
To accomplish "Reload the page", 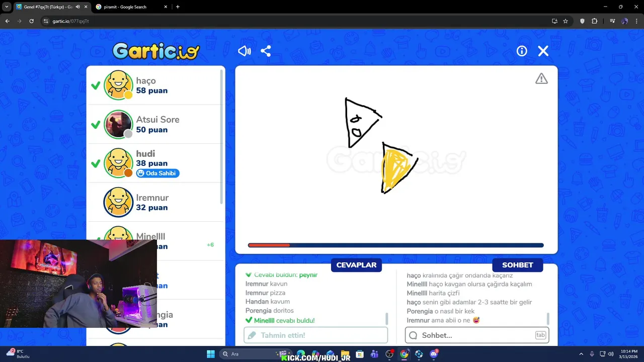I will tap(31, 21).
